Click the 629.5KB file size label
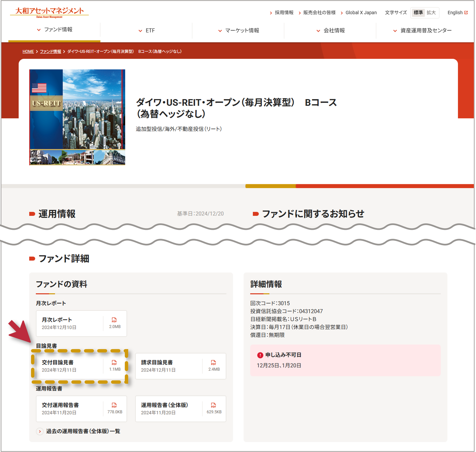This screenshot has width=476, height=452. pos(214,412)
